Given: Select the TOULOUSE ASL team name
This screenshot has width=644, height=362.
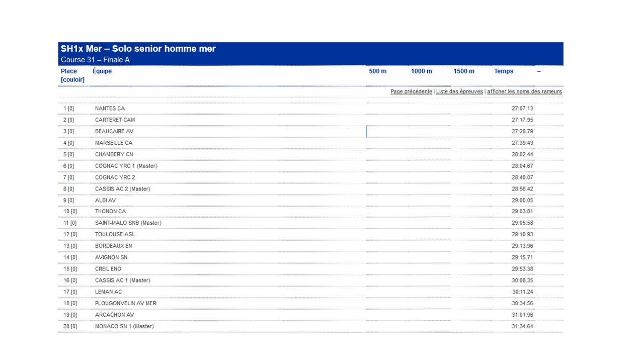Looking at the screenshot, I should coord(115,235).
